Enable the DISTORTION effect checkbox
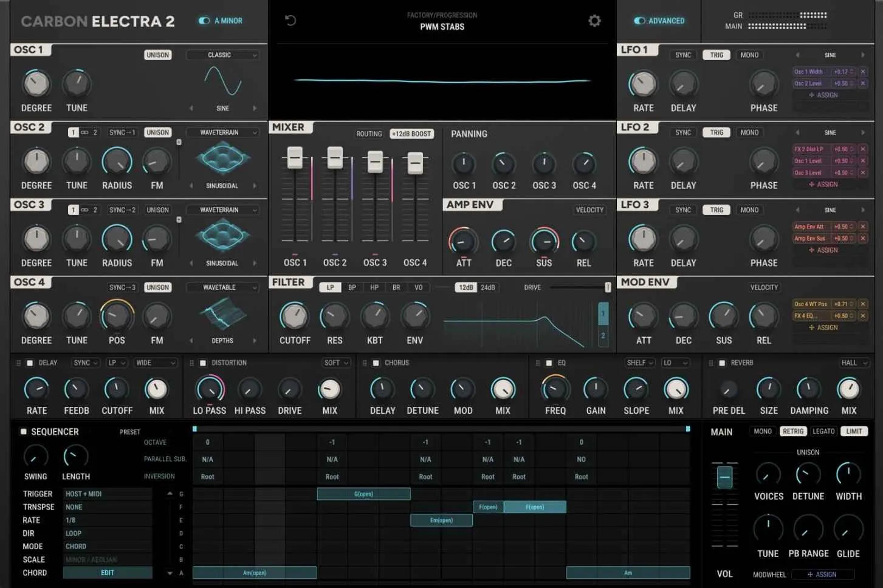883x588 pixels. (x=203, y=363)
